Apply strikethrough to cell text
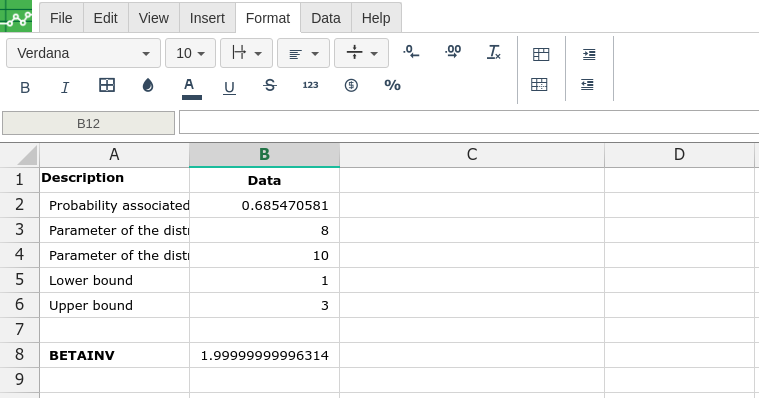The width and height of the screenshot is (759, 398). [270, 86]
